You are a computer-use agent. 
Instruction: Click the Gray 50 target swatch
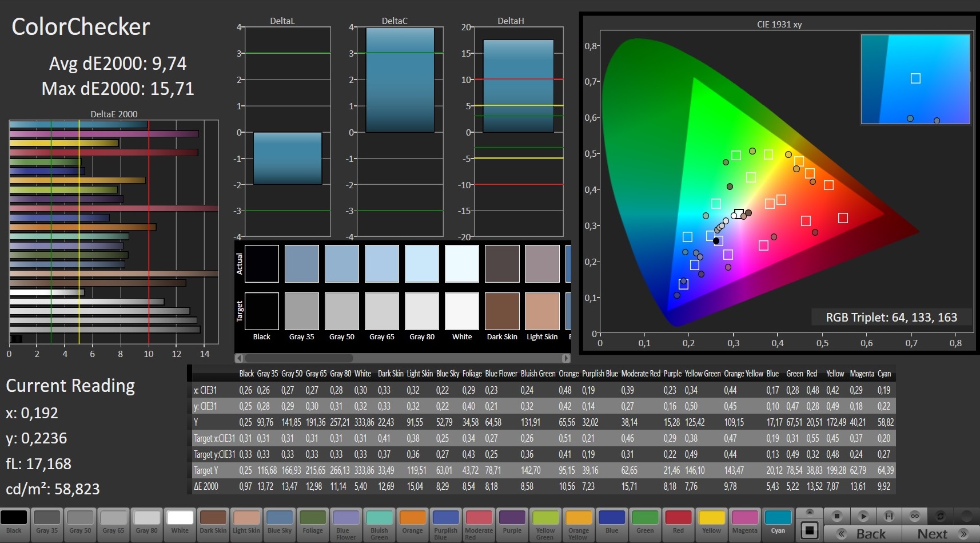(x=341, y=311)
